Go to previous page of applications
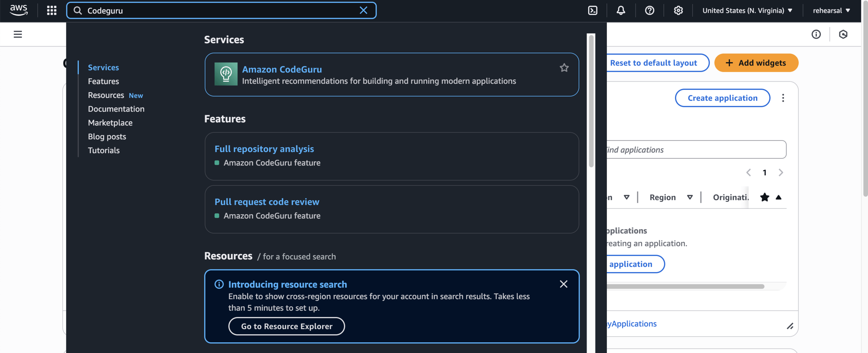This screenshot has height=353, width=868. pyautogui.click(x=748, y=173)
